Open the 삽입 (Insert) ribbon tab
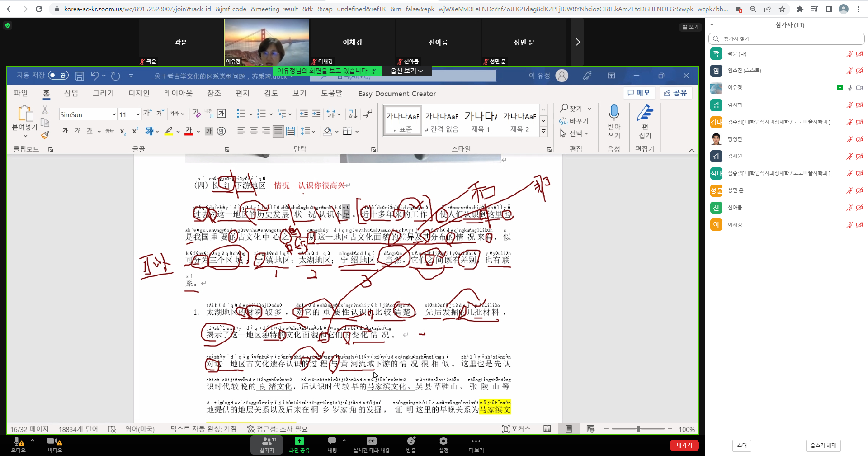The image size is (868, 456). tap(71, 93)
